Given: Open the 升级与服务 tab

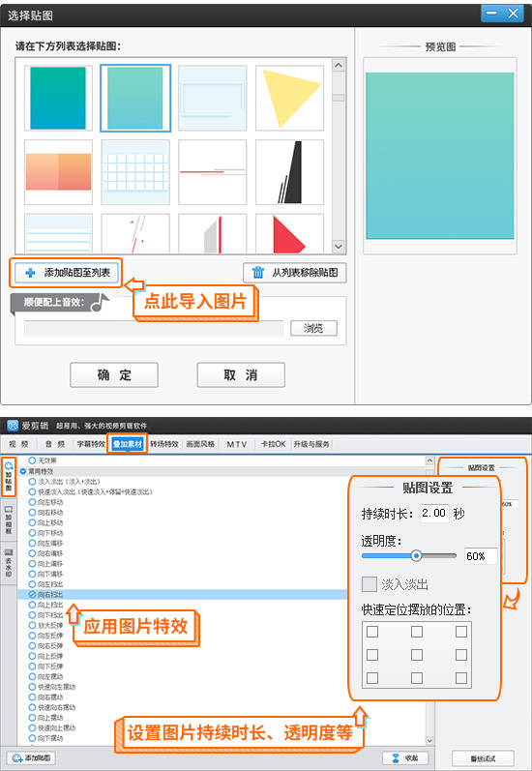Looking at the screenshot, I should (x=311, y=444).
